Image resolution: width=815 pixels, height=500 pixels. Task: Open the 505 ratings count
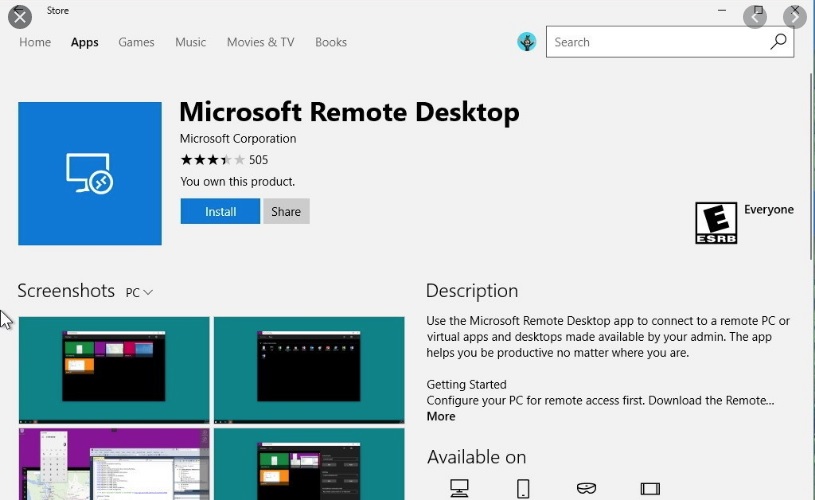point(258,160)
